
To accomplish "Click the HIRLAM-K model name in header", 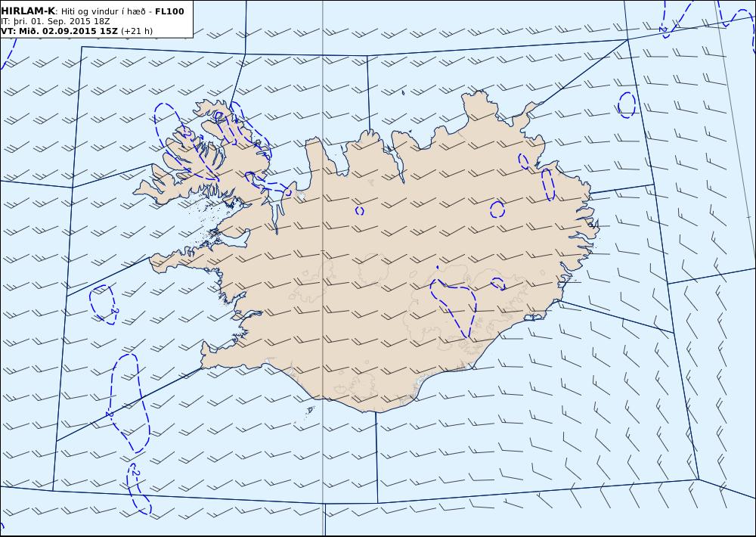I will coord(29,11).
